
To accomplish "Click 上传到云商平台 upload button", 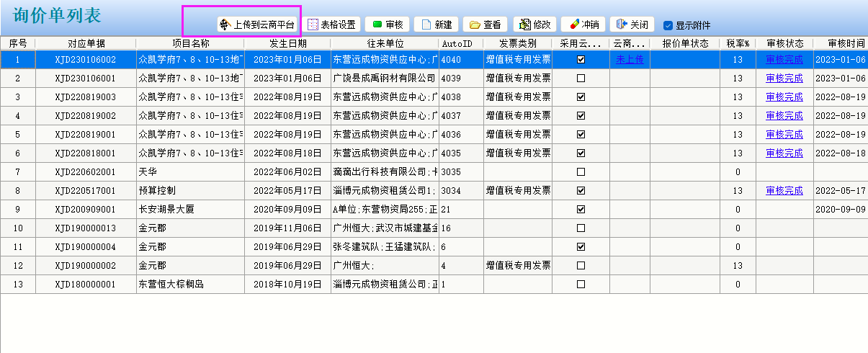I will click(257, 24).
